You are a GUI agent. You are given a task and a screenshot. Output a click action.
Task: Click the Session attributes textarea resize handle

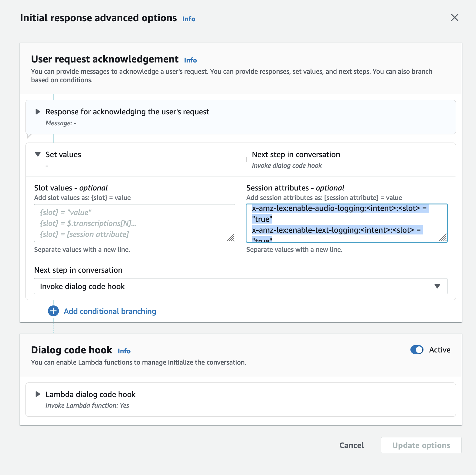[x=443, y=238]
